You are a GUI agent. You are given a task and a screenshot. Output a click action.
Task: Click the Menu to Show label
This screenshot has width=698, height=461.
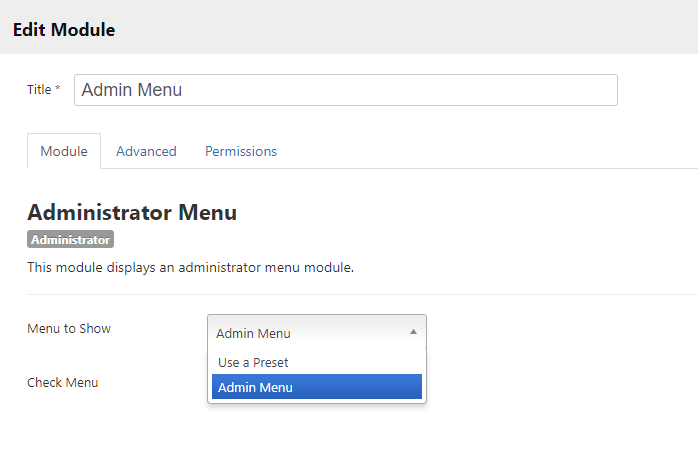[69, 328]
